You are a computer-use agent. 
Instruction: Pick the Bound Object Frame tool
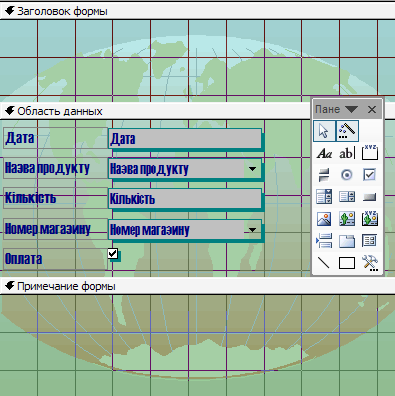[370, 219]
